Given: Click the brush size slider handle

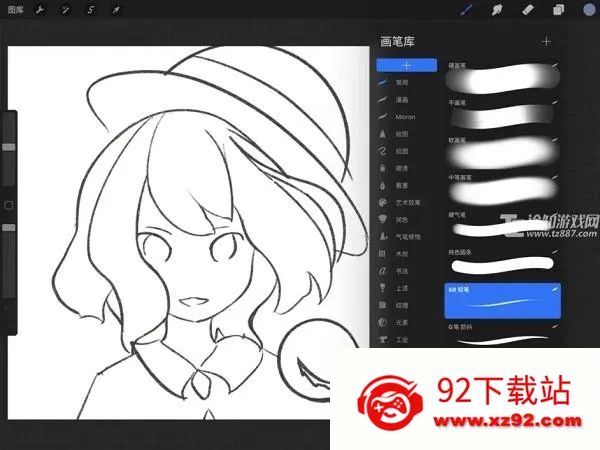Looking at the screenshot, I should pos(9,147).
